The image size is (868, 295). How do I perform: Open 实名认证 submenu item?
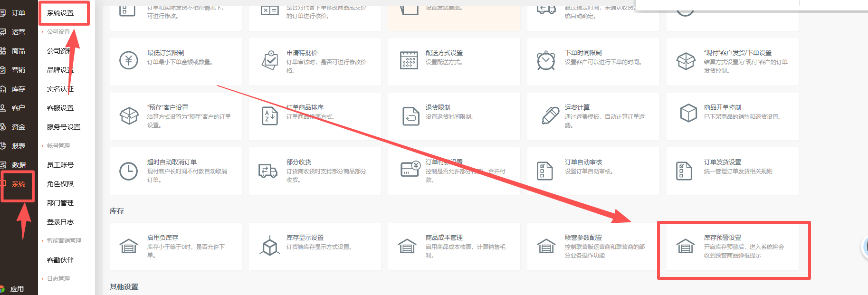pyautogui.click(x=60, y=89)
